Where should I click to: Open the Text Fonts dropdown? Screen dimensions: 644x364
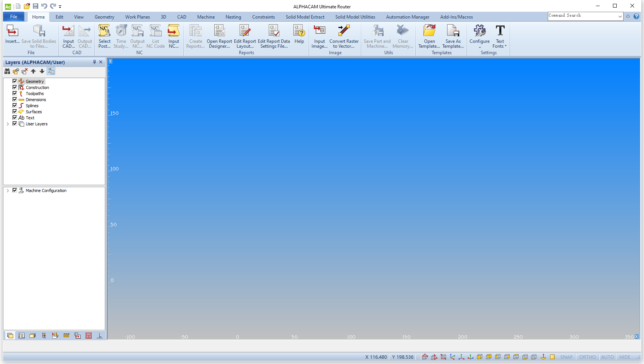(x=500, y=36)
